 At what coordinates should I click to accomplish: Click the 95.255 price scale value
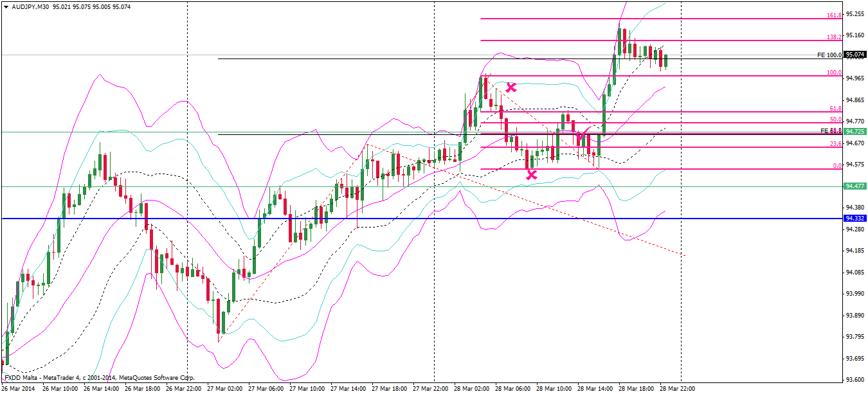pos(855,13)
